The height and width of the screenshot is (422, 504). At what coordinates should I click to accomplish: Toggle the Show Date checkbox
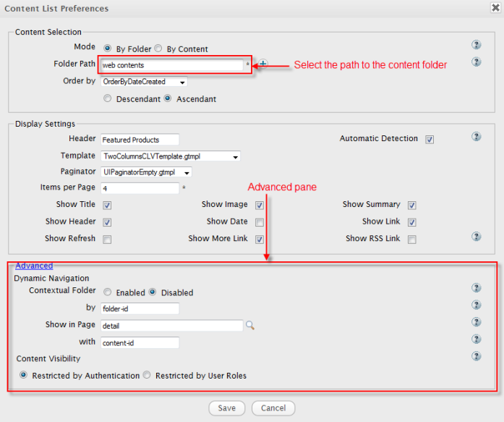[260, 222]
